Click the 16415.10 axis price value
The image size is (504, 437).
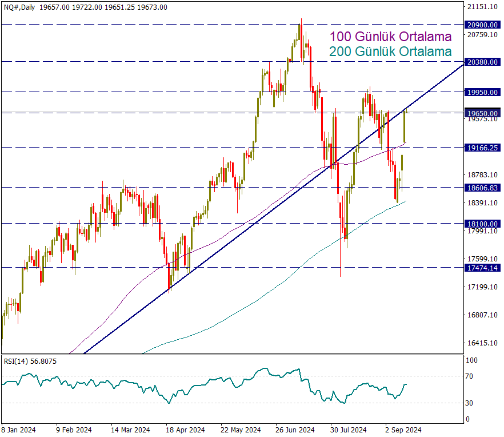[x=482, y=343]
